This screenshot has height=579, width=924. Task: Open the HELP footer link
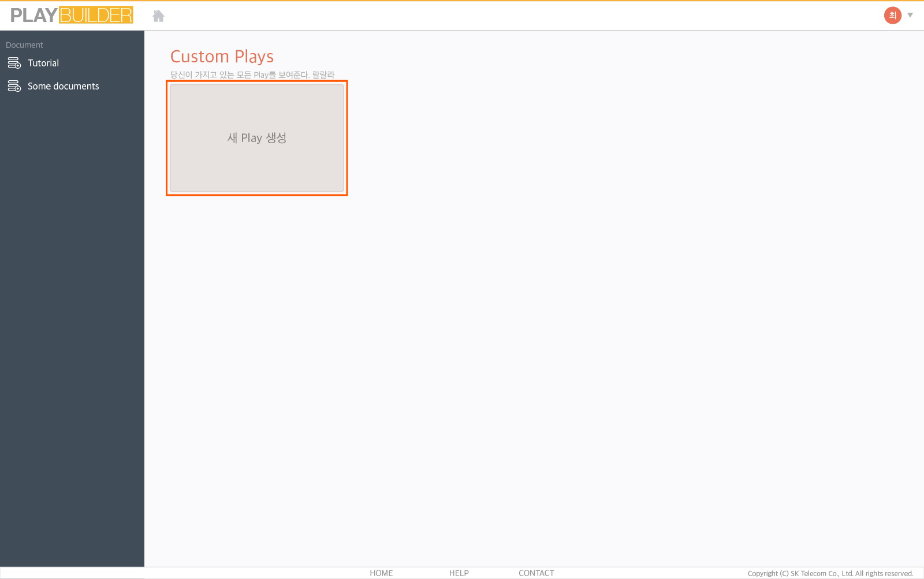click(x=459, y=573)
